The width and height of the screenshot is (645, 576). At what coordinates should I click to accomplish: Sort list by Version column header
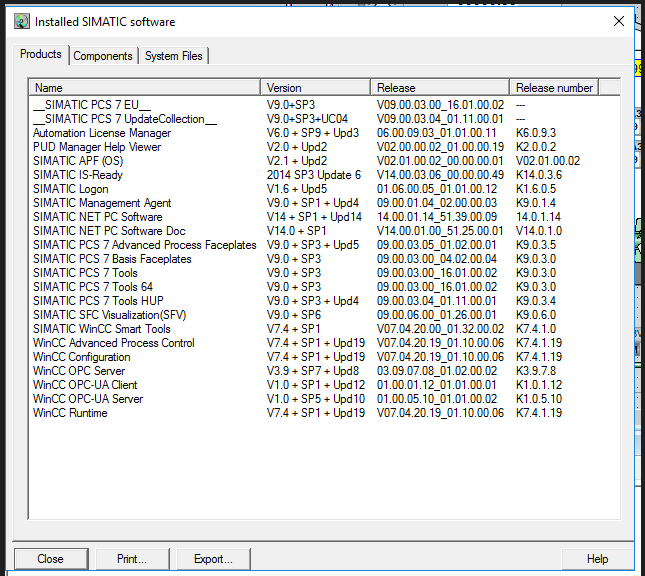coord(316,88)
